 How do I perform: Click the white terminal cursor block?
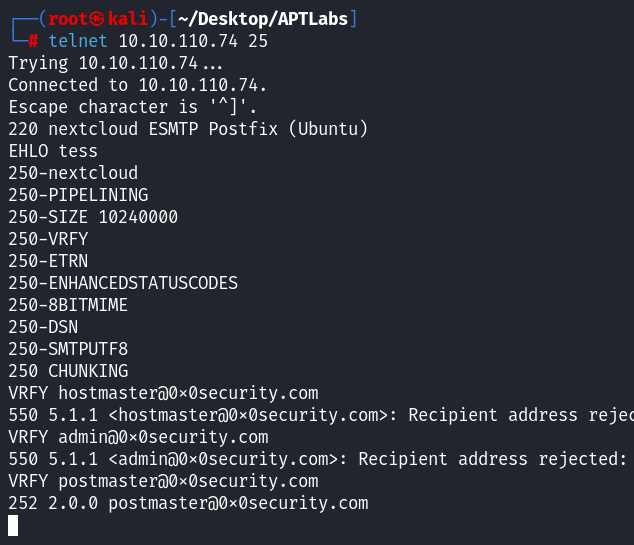pos(13,525)
